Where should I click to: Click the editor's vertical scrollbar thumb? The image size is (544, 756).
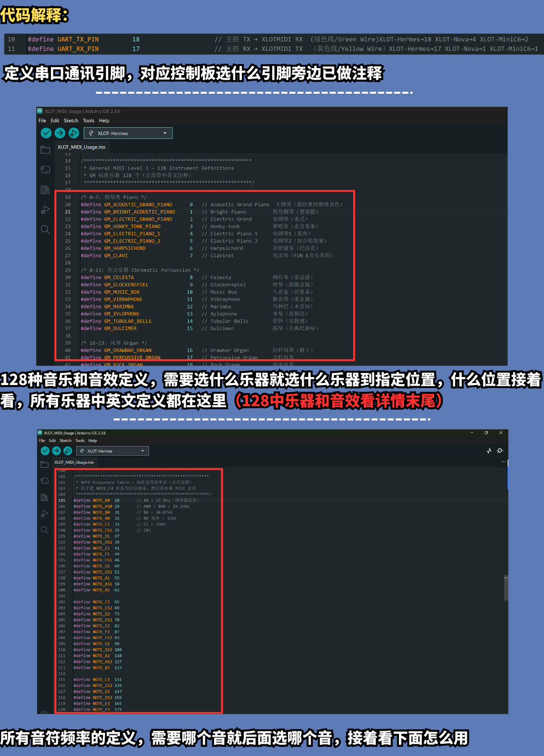(x=506, y=587)
